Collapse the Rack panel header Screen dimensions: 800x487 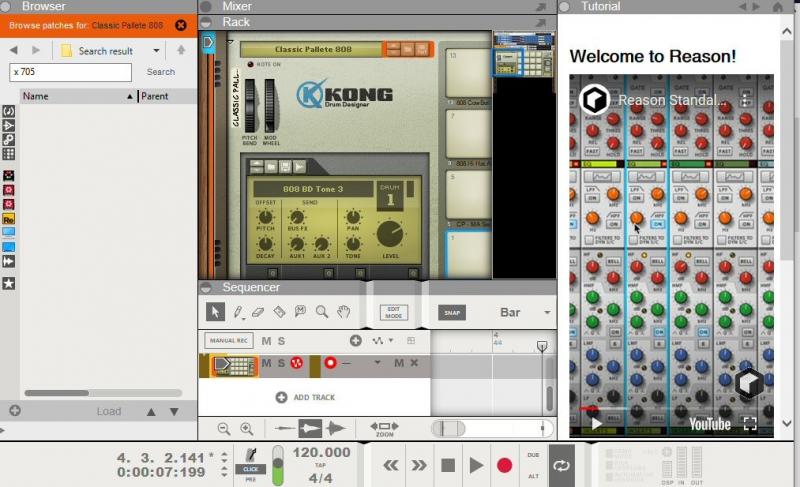click(x=206, y=22)
